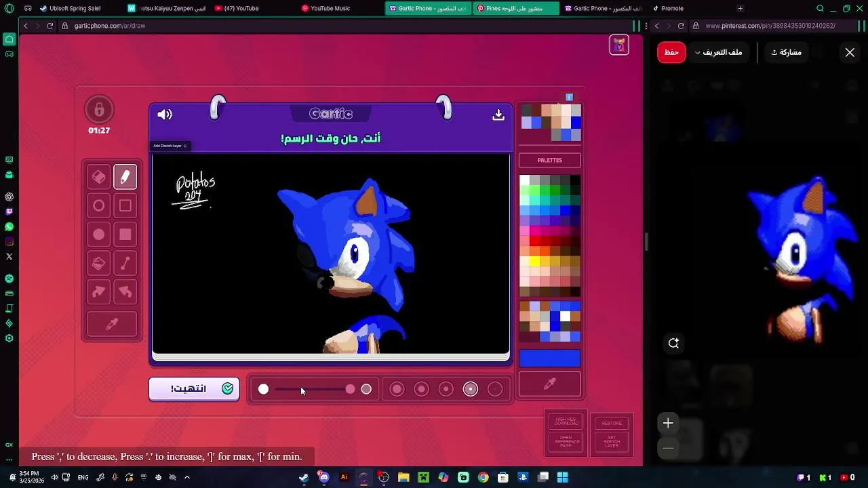Viewport: 868px width, 488px height.
Task: Select the line tool
Action: pos(125,264)
